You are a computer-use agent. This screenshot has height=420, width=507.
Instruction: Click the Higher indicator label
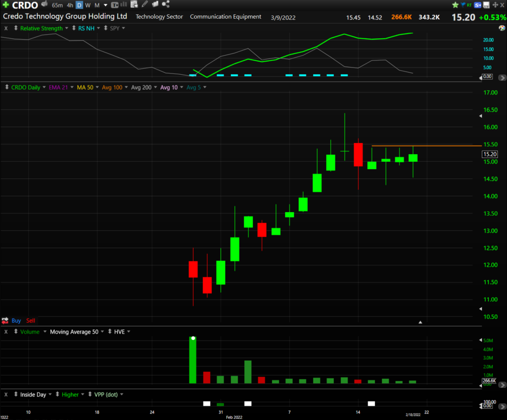[70, 394]
